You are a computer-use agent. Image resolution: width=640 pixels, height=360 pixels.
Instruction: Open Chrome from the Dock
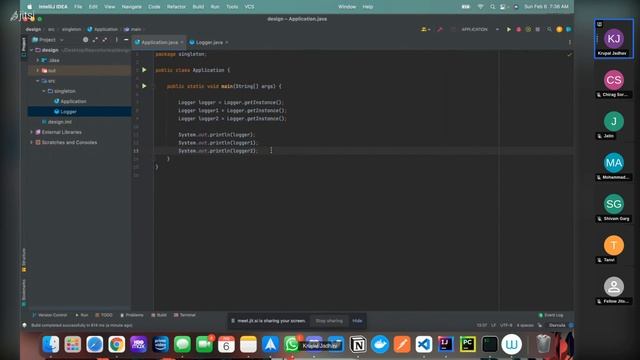(x=116, y=344)
